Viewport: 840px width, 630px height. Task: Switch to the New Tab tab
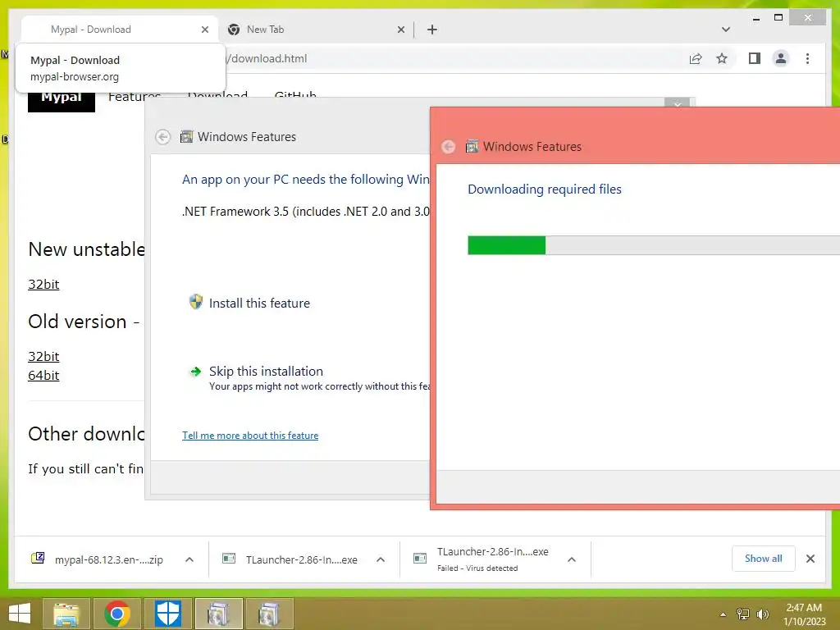tap(316, 30)
